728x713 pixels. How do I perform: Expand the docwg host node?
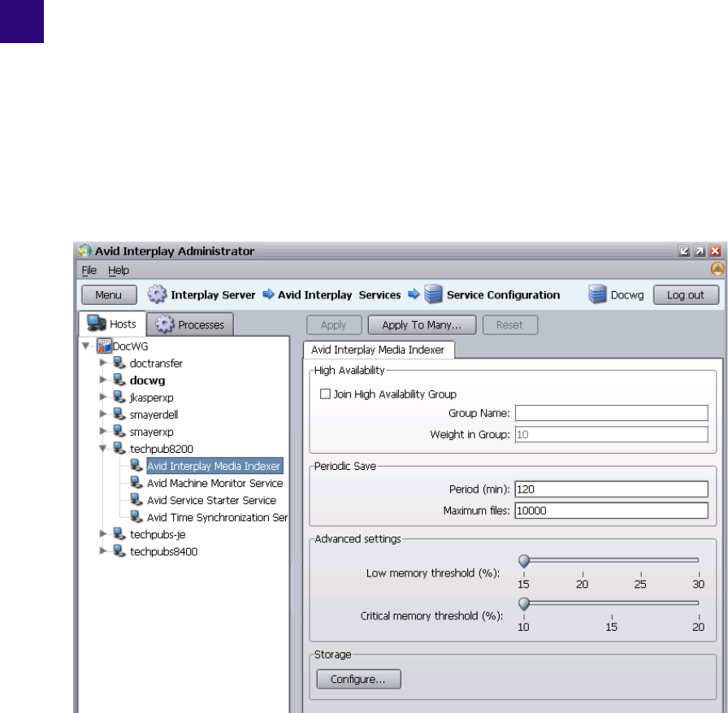(103, 380)
